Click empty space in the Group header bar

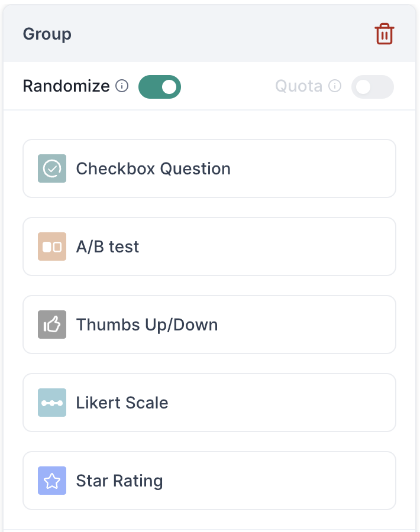point(221,34)
